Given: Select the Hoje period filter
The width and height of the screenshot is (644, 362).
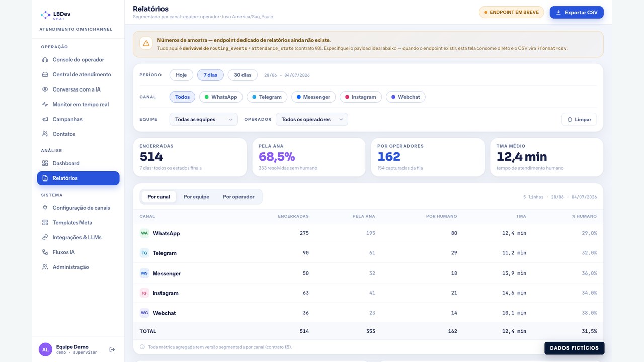Looking at the screenshot, I should pos(181,75).
